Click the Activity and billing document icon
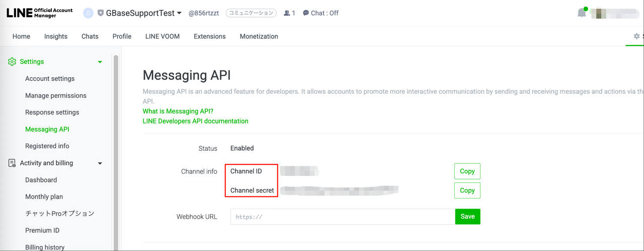 12,163
